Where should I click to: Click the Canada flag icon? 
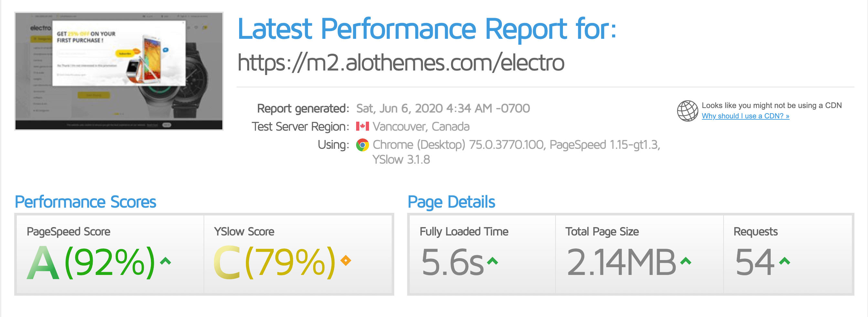coord(362,126)
